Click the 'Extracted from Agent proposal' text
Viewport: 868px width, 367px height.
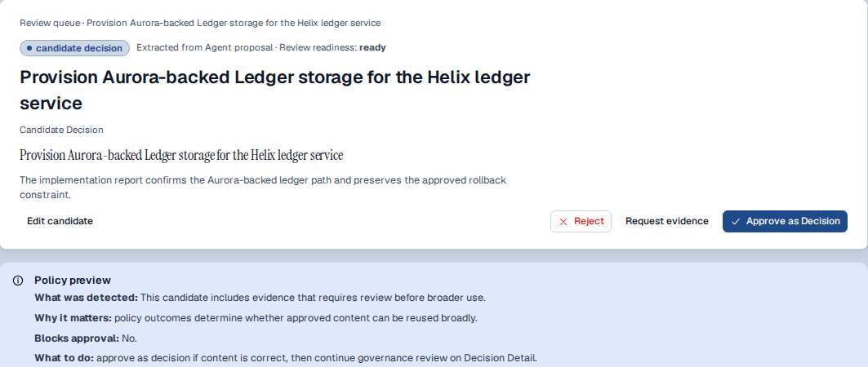point(205,47)
